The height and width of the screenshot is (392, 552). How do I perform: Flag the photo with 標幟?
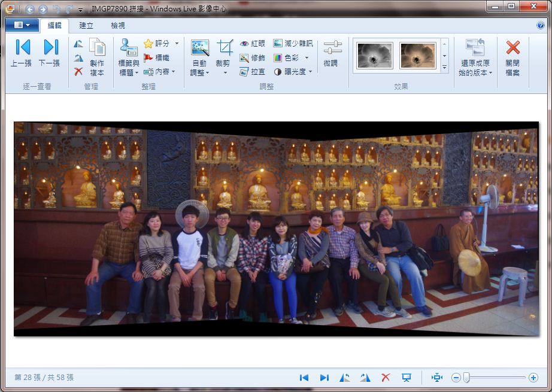tap(157, 57)
